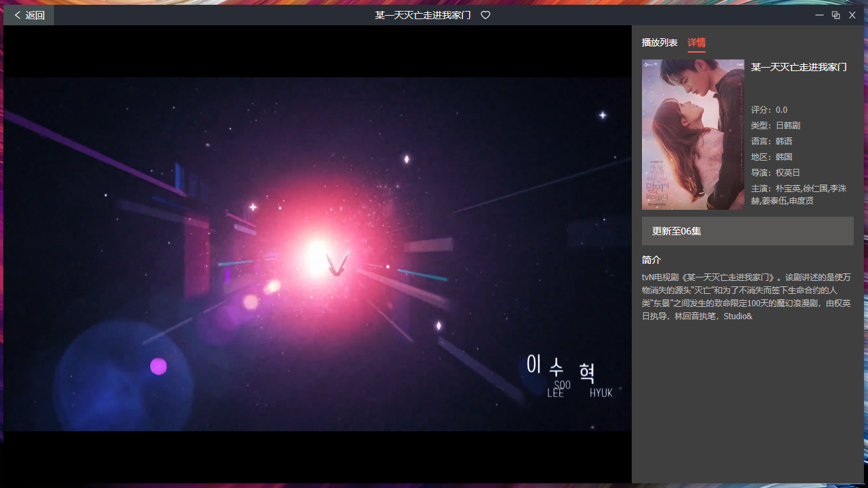Click the window title in the top bar
Screen dimensions: 868x488
tap(423, 15)
